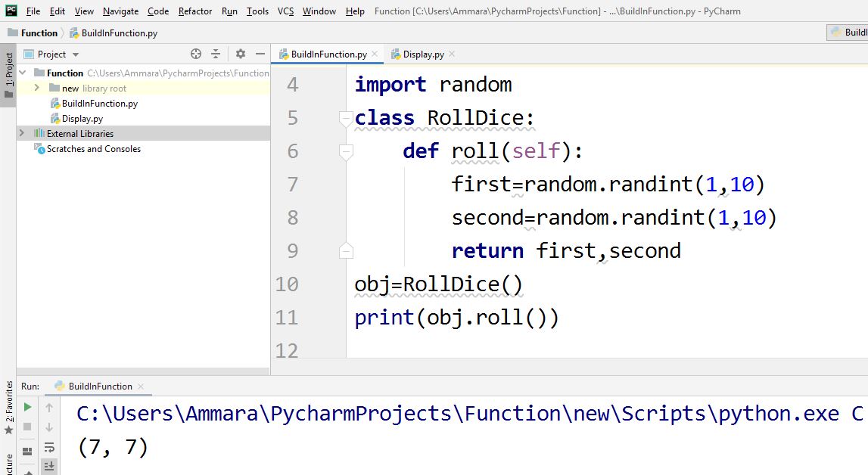This screenshot has width=868, height=475.
Task: Collapse the Function project node
Action: [23, 73]
